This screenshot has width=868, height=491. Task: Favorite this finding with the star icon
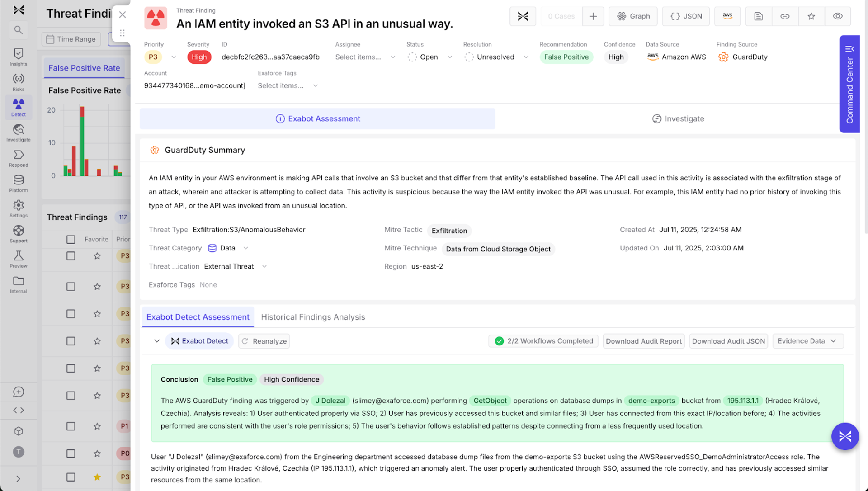(811, 16)
